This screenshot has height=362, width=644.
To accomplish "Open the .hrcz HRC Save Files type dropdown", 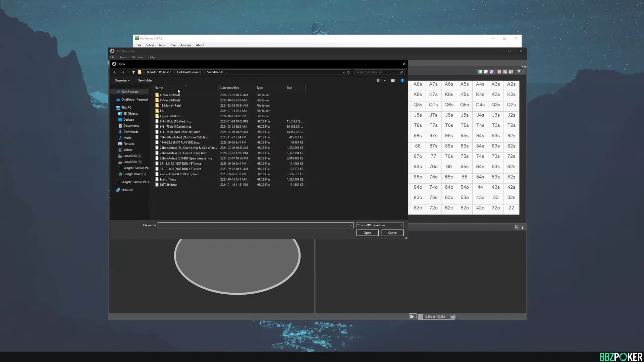I will (x=380, y=225).
